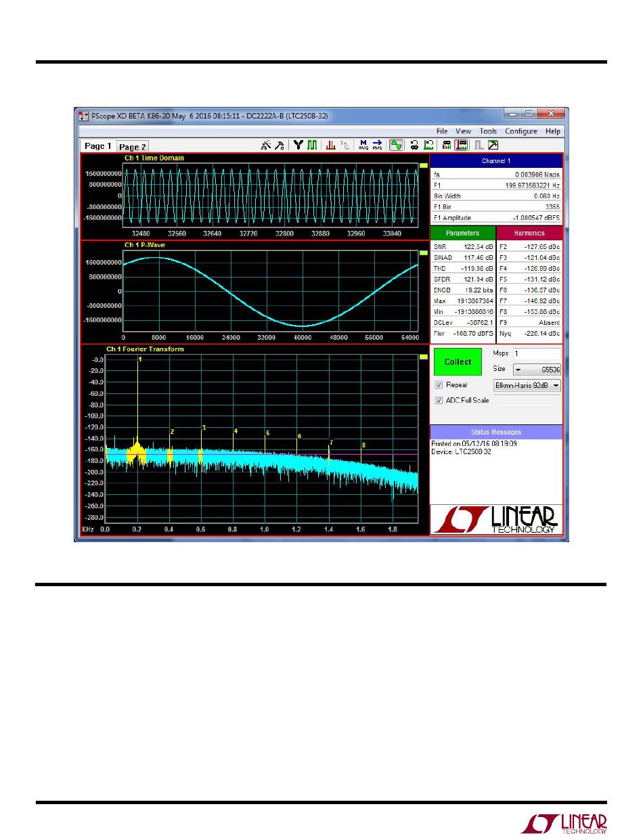Open the View menu
Image resolution: width=643 pixels, height=840 pixels.
pyautogui.click(x=464, y=131)
